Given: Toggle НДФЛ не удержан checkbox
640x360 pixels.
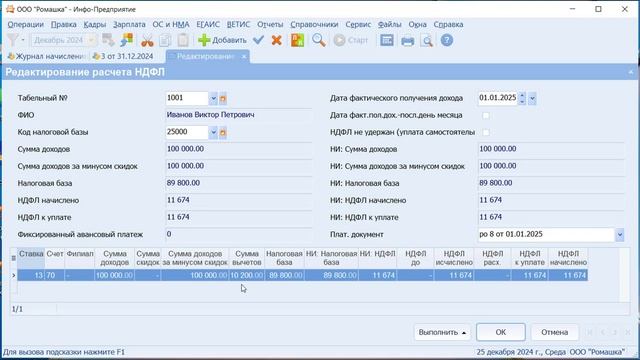Looking at the screenshot, I should [x=486, y=132].
